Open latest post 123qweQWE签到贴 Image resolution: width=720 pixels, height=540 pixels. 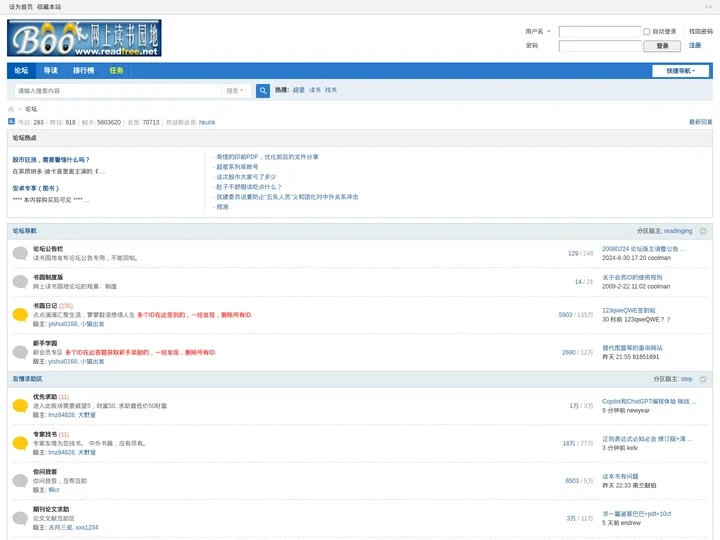[628, 310]
